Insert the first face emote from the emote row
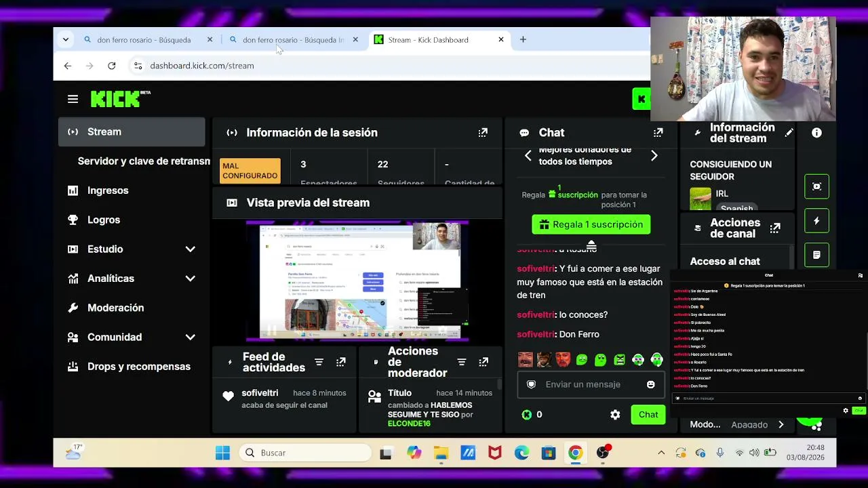 pos(525,360)
